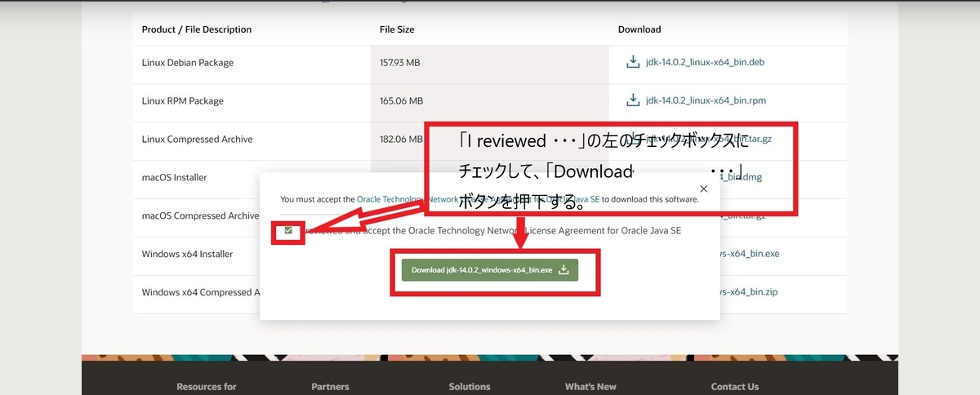Select the Linux Compressed Archive row text
The image size is (980, 395).
pos(197,139)
